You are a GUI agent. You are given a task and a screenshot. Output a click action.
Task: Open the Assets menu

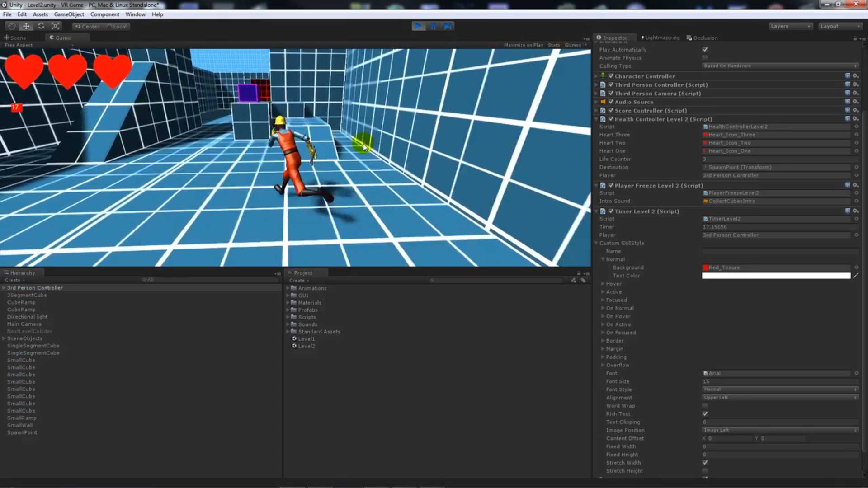(x=40, y=14)
